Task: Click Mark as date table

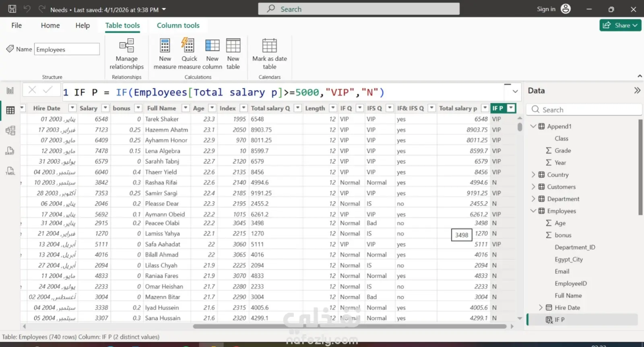Action: pyautogui.click(x=269, y=54)
